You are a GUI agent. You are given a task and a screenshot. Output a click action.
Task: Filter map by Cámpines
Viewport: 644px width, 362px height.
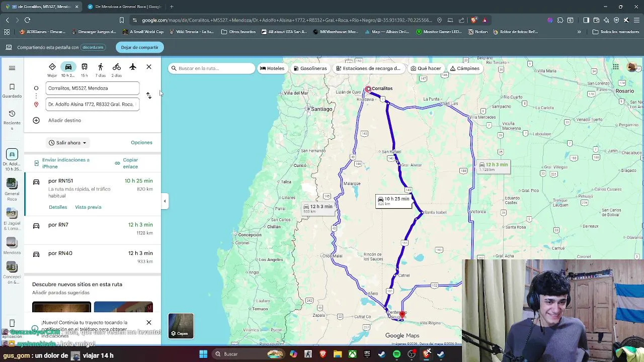(465, 68)
